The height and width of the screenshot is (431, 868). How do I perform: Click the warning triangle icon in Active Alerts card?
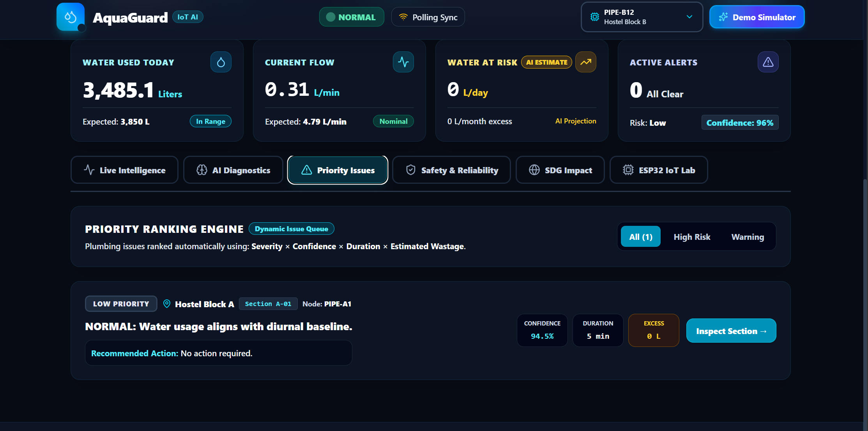(x=768, y=62)
